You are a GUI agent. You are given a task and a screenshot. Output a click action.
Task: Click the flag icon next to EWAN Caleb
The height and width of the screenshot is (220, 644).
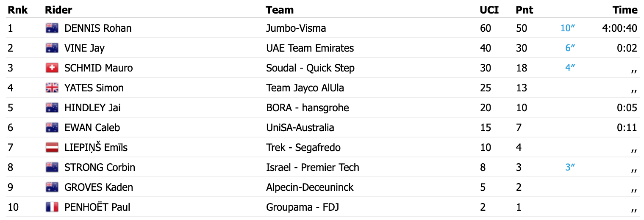[52, 128]
